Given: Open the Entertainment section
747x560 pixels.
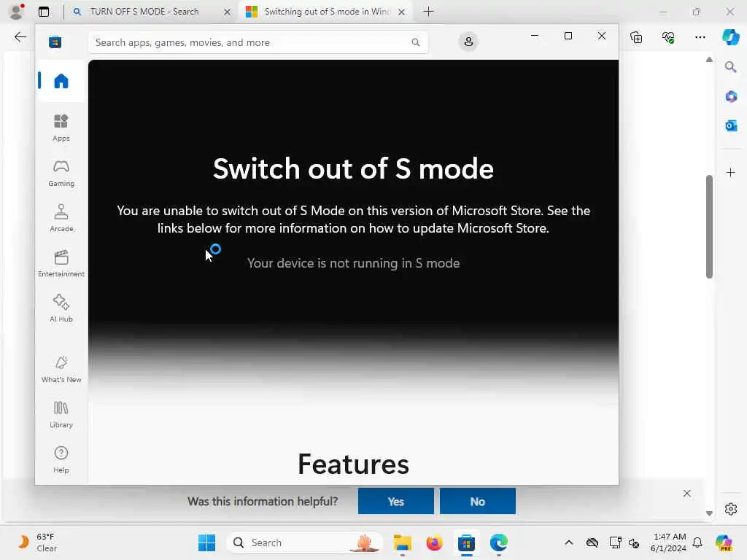Looking at the screenshot, I should pyautogui.click(x=61, y=264).
